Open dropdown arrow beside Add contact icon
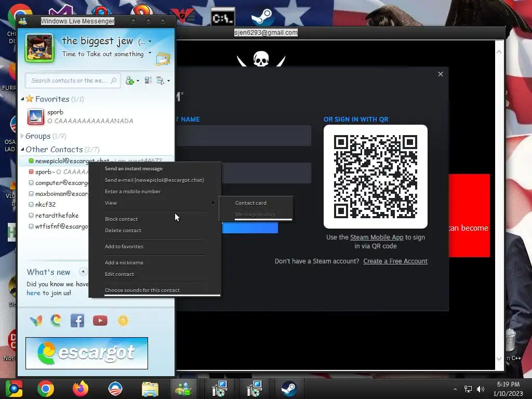532x399 pixels. [x=138, y=81]
